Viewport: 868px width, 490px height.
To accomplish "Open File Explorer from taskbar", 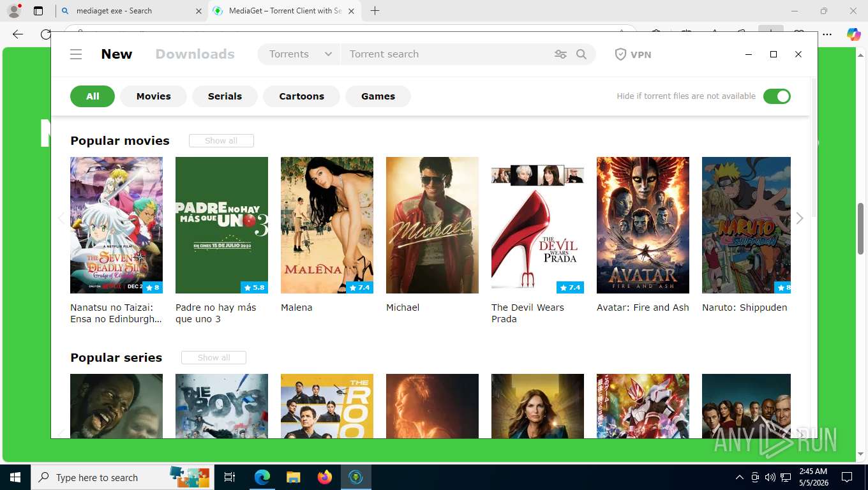I will click(x=293, y=477).
